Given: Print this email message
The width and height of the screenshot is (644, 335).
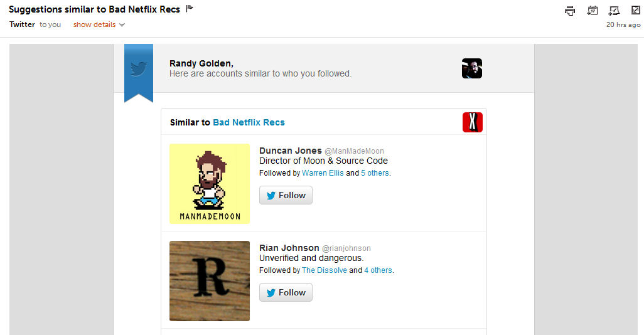Looking at the screenshot, I should click(570, 10).
